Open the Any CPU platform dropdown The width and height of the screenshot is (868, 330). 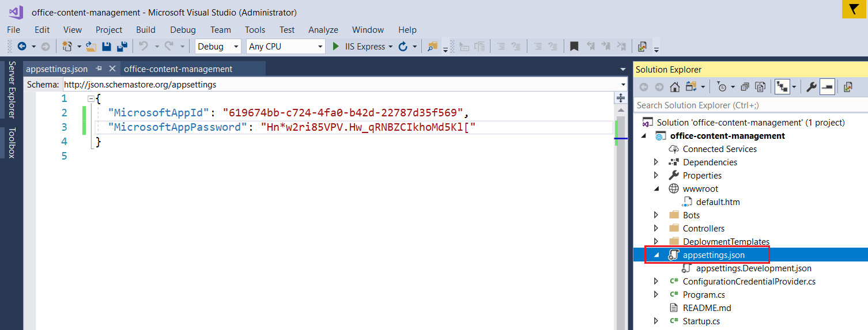click(x=286, y=47)
